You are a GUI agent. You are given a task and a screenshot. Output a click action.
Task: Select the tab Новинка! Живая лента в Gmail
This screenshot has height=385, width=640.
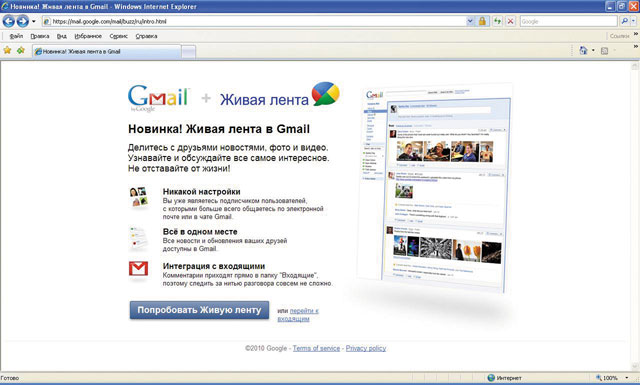click(107, 51)
